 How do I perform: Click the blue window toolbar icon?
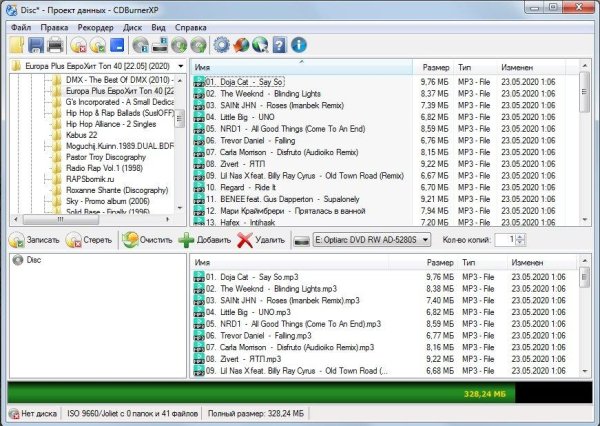coord(117,45)
